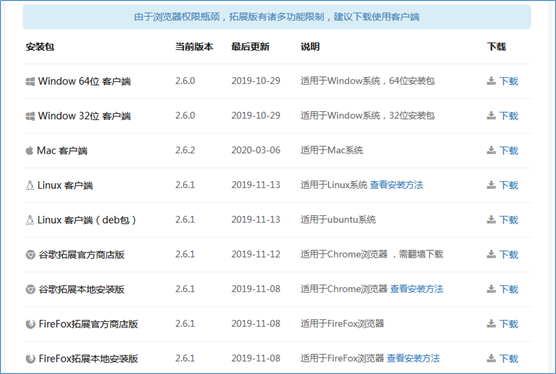Select the FireFox拓展本地安装版 package name

[88, 359]
